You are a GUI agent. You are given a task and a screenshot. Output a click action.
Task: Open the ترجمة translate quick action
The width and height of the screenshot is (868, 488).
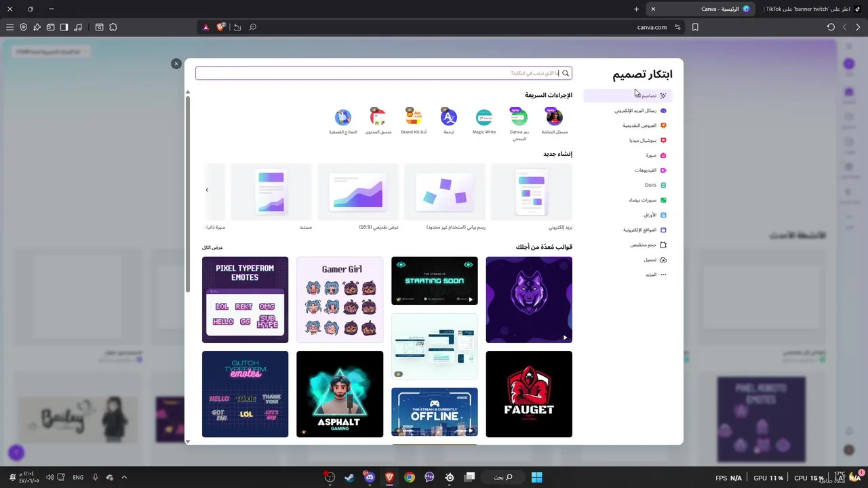pos(449,122)
